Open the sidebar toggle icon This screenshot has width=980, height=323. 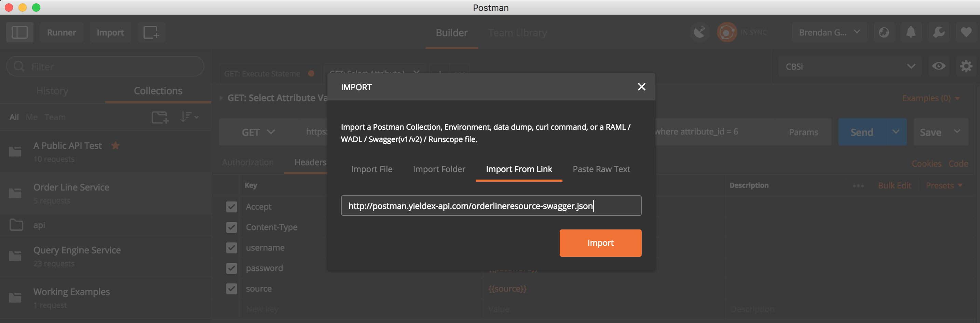20,32
